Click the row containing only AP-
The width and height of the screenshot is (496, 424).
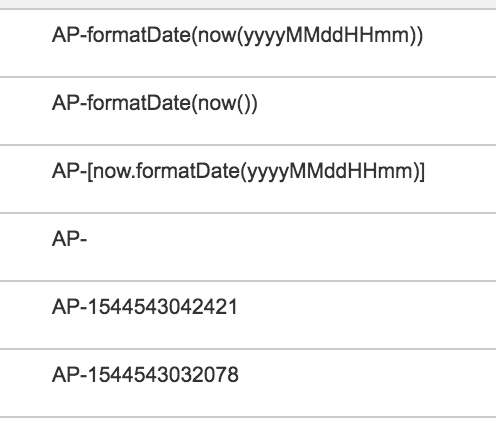coord(248,247)
